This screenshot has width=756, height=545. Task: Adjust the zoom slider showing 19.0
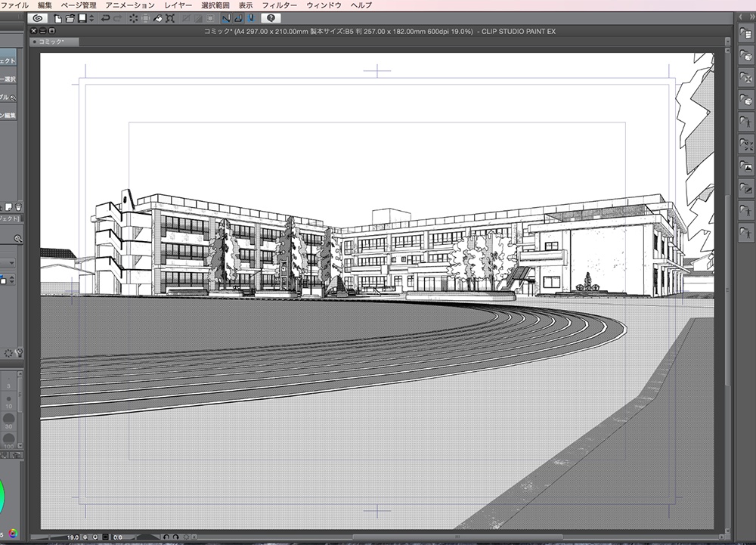(55, 537)
